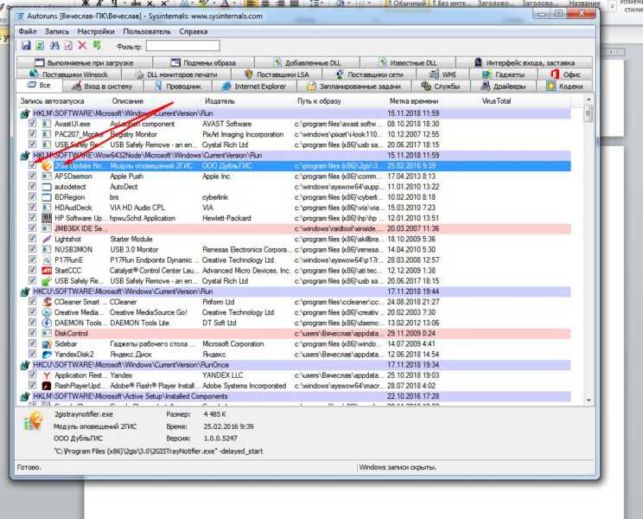Open the Пользователь menu
Image resolution: width=643 pixels, height=519 pixels.
pos(146,32)
